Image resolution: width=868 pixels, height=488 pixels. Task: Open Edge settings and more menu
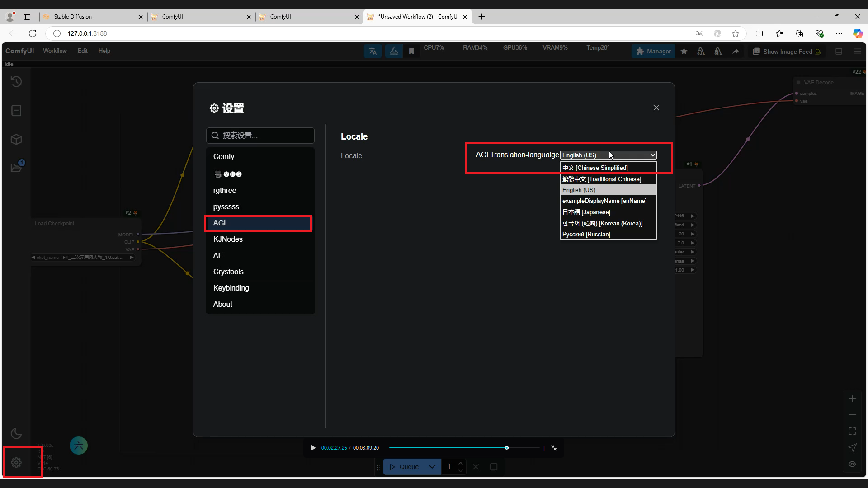pos(839,33)
